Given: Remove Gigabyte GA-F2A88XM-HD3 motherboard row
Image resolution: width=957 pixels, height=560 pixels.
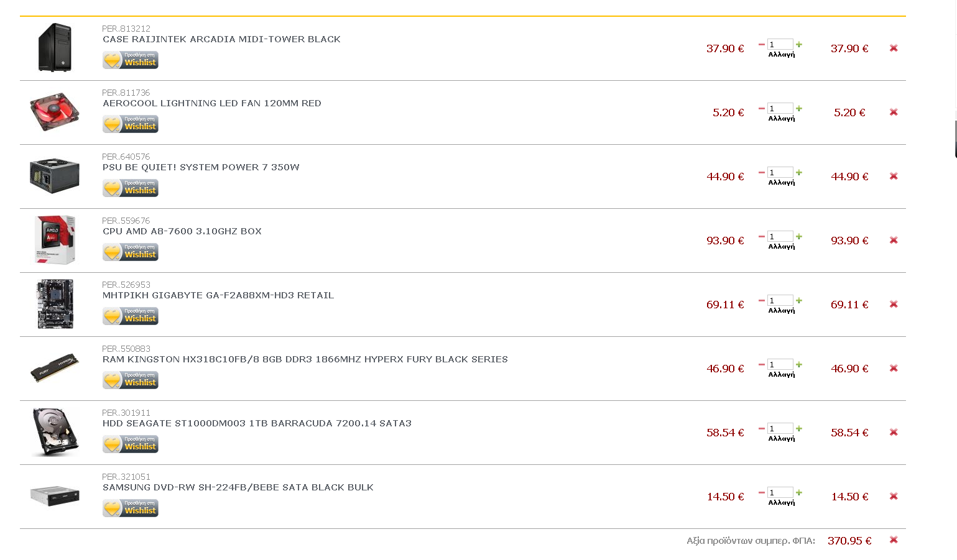Looking at the screenshot, I should (894, 304).
